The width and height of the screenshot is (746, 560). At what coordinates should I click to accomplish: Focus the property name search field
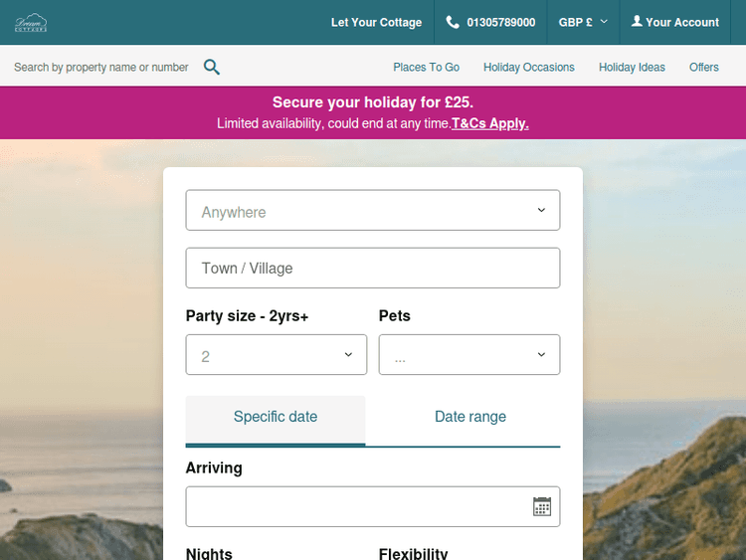tap(101, 68)
